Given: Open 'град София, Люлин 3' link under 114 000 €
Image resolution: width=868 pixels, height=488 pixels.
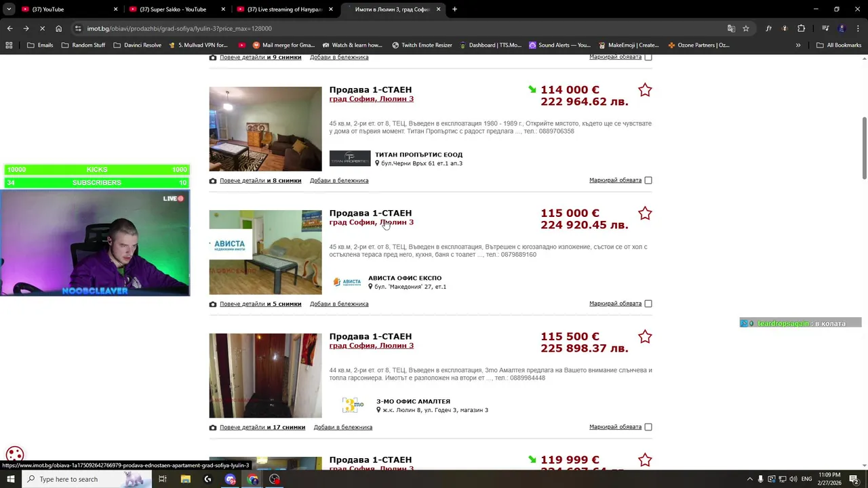Looking at the screenshot, I should [371, 99].
